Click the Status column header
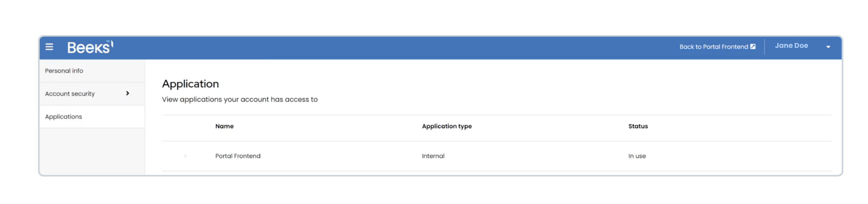This screenshot has width=868, height=204. tap(638, 126)
